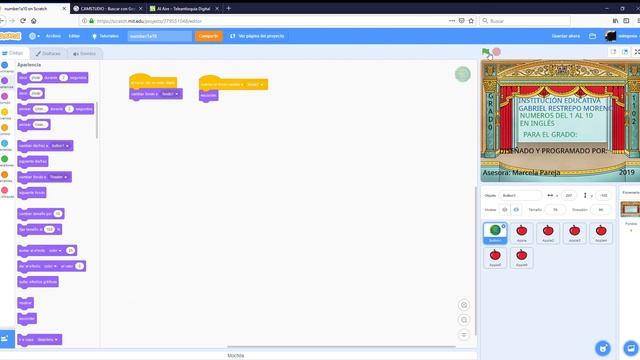The image size is (640, 360).
Task: Open the add extension button at bottom-left
Action: click(x=6, y=338)
